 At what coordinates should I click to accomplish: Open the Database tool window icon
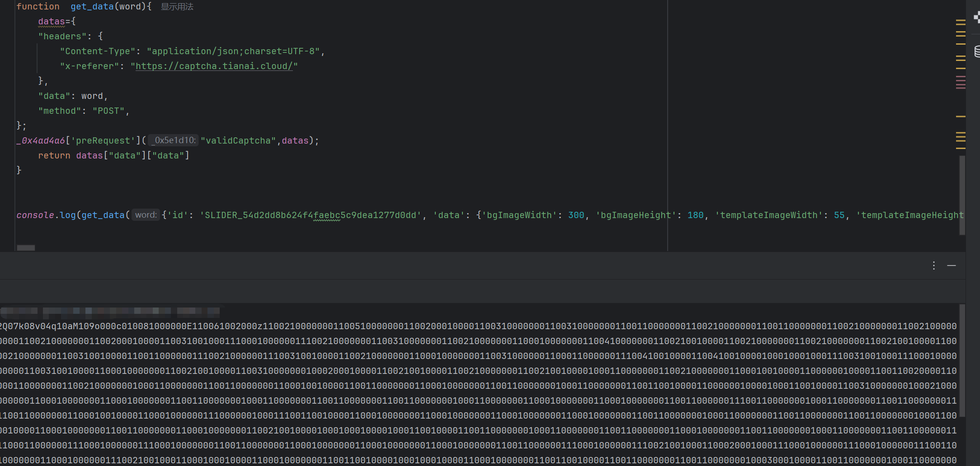click(x=976, y=51)
